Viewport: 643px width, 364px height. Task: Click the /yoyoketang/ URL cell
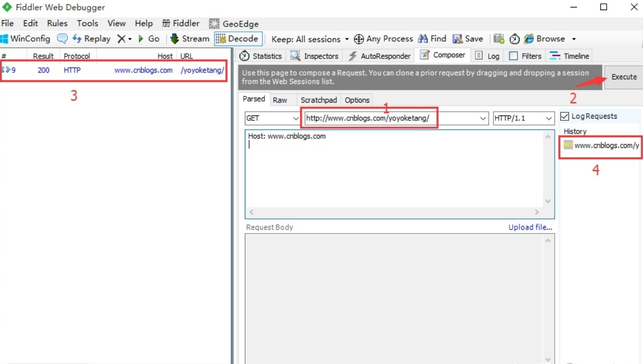coord(202,70)
